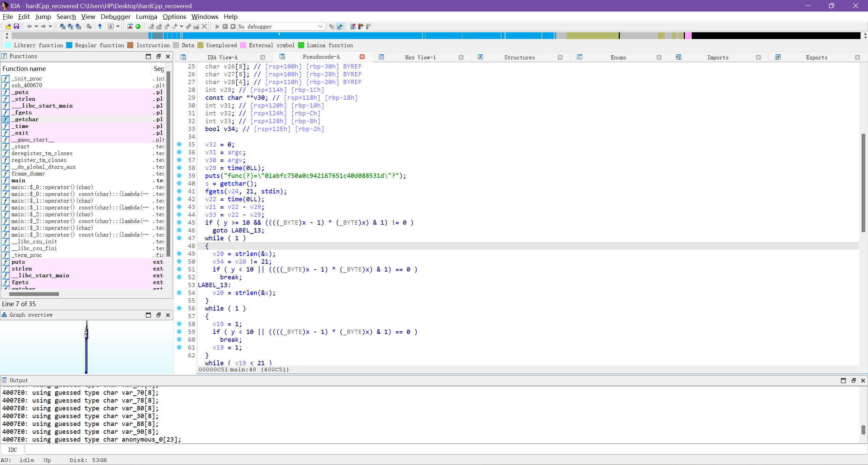This screenshot has height=465, width=868.
Task: Expand the structure-conversion dropdown arrow
Action: pyautogui.click(x=181, y=26)
